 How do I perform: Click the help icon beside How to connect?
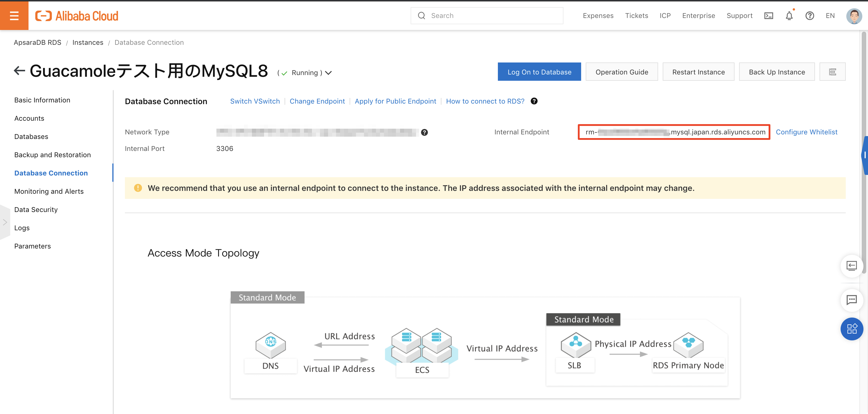534,101
